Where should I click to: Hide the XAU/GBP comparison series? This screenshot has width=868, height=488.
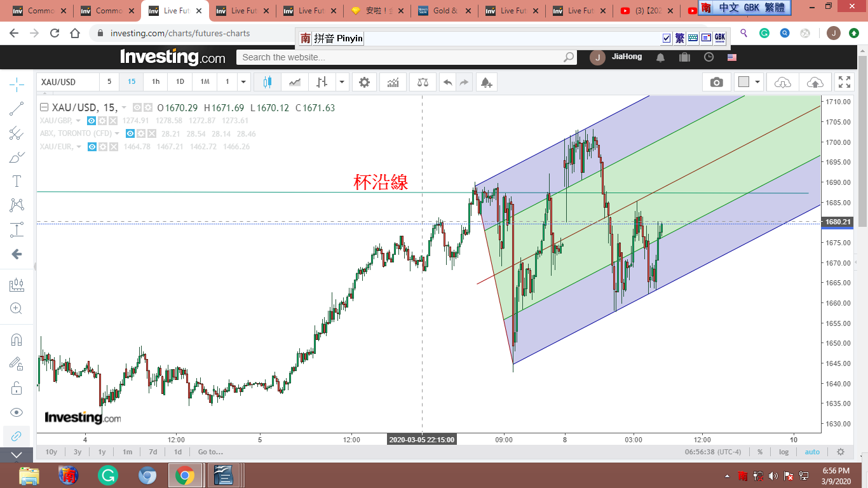coord(92,121)
